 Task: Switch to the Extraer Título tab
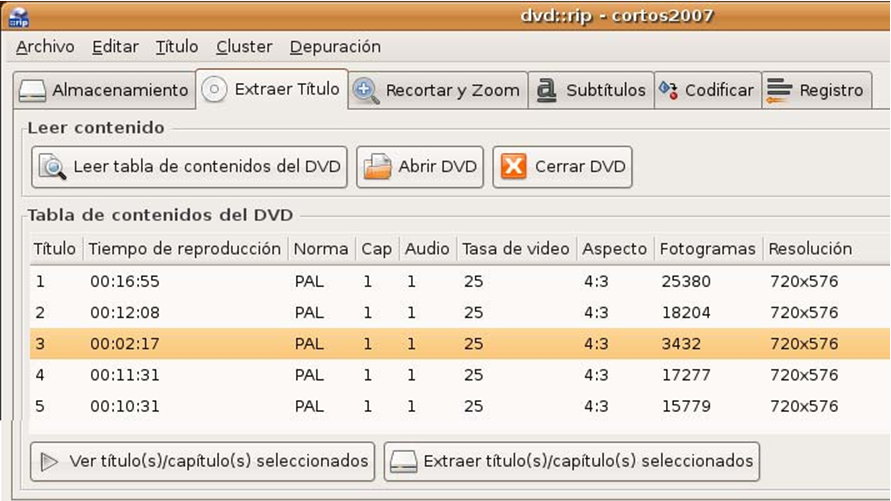pyautogui.click(x=272, y=89)
